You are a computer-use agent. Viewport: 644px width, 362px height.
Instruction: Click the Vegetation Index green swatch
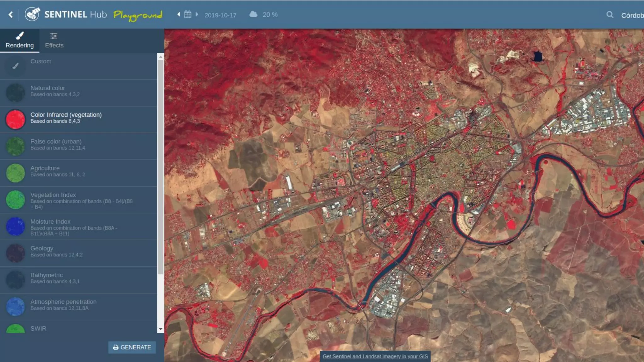15,200
